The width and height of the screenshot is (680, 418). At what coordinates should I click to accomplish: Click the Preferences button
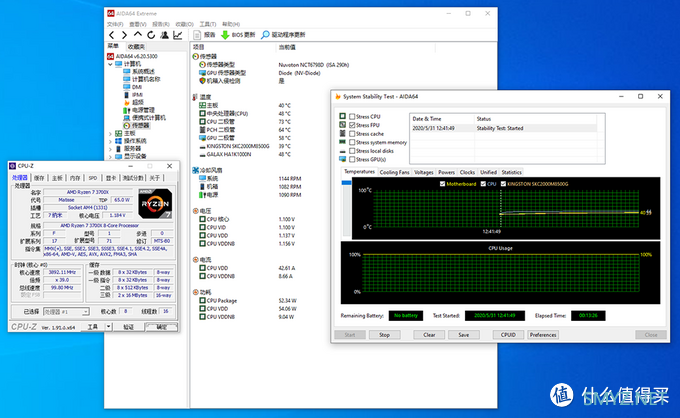(x=543, y=335)
